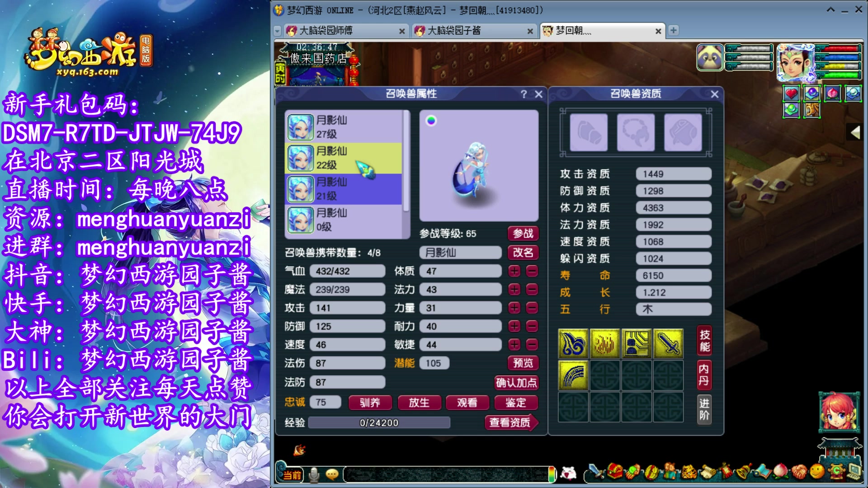Click the red heart buff icon
868x488 pixels.
pyautogui.click(x=791, y=94)
